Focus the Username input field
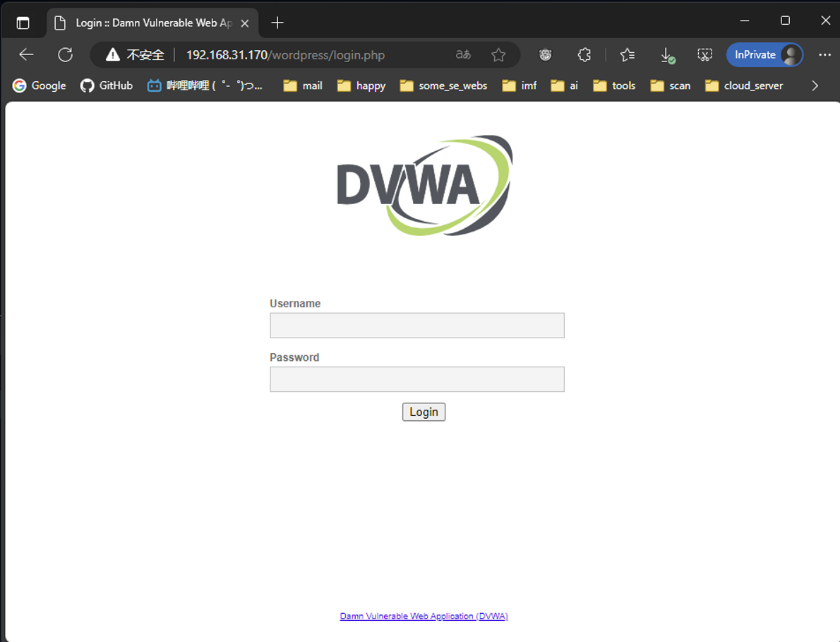 click(x=416, y=326)
